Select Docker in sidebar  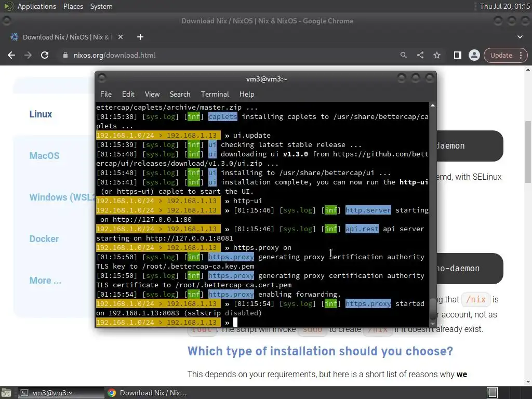[44, 239]
